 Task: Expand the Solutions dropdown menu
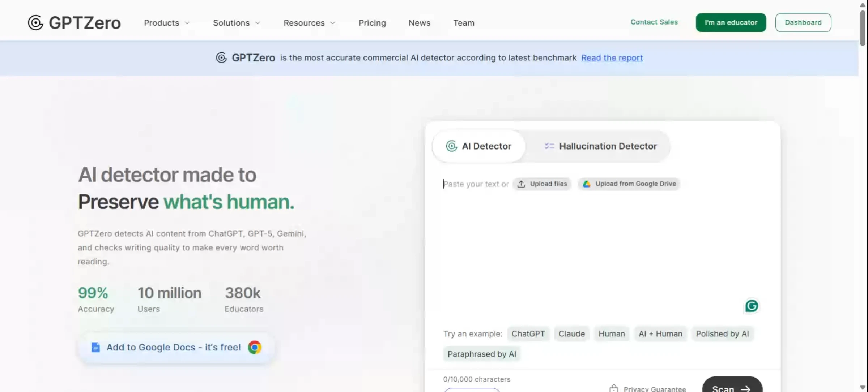237,23
